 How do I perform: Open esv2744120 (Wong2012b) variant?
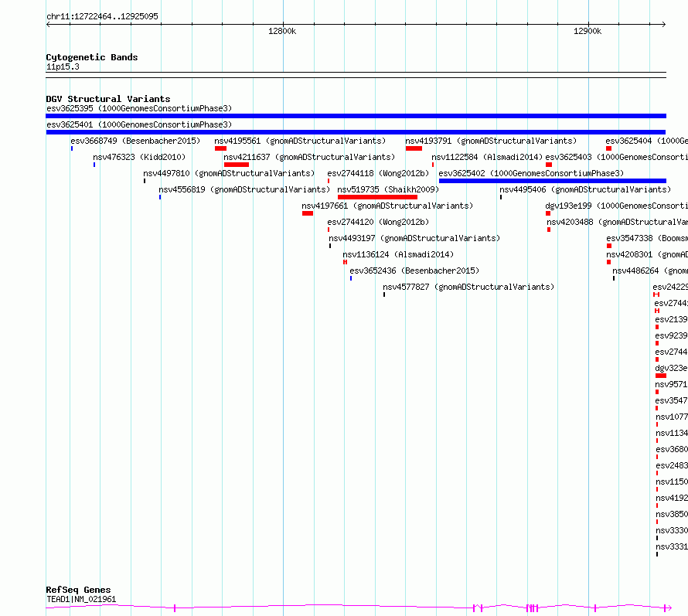(x=378, y=222)
